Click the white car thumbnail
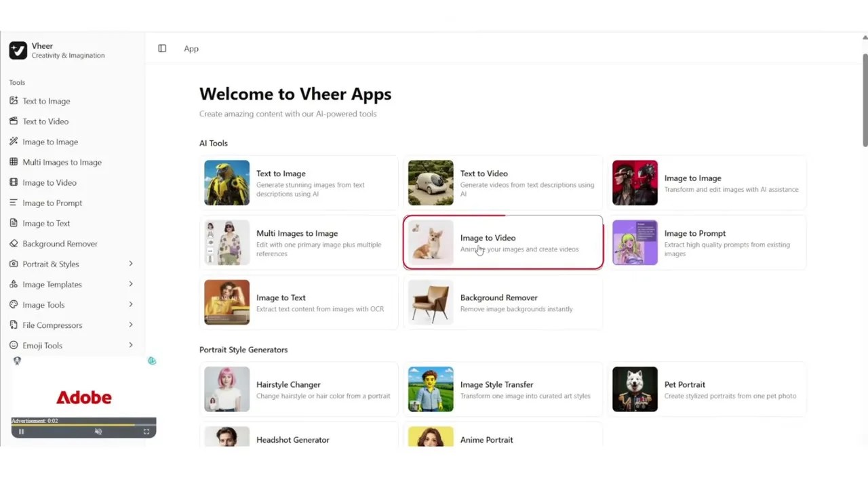 coord(431,183)
